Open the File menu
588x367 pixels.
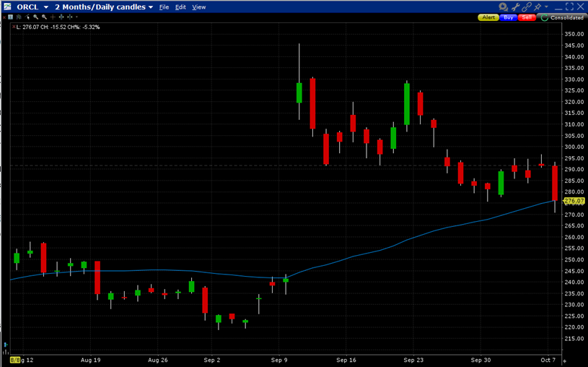click(164, 7)
